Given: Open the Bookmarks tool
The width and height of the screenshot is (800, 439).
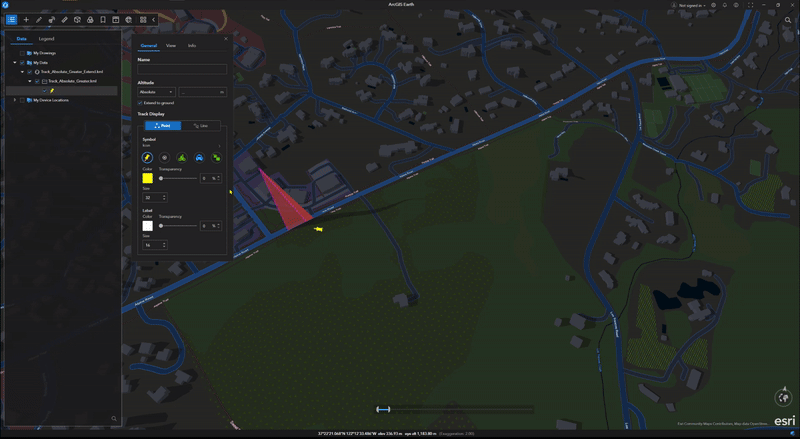Looking at the screenshot, I should (103, 19).
